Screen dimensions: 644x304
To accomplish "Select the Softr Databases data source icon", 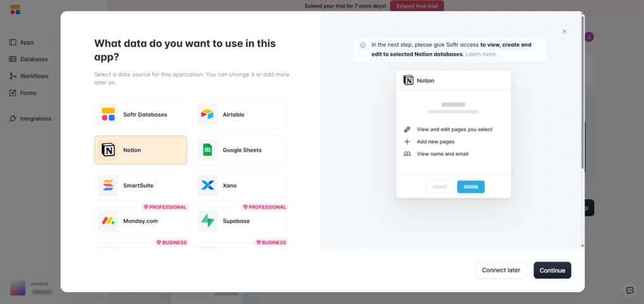I will pyautogui.click(x=108, y=115).
